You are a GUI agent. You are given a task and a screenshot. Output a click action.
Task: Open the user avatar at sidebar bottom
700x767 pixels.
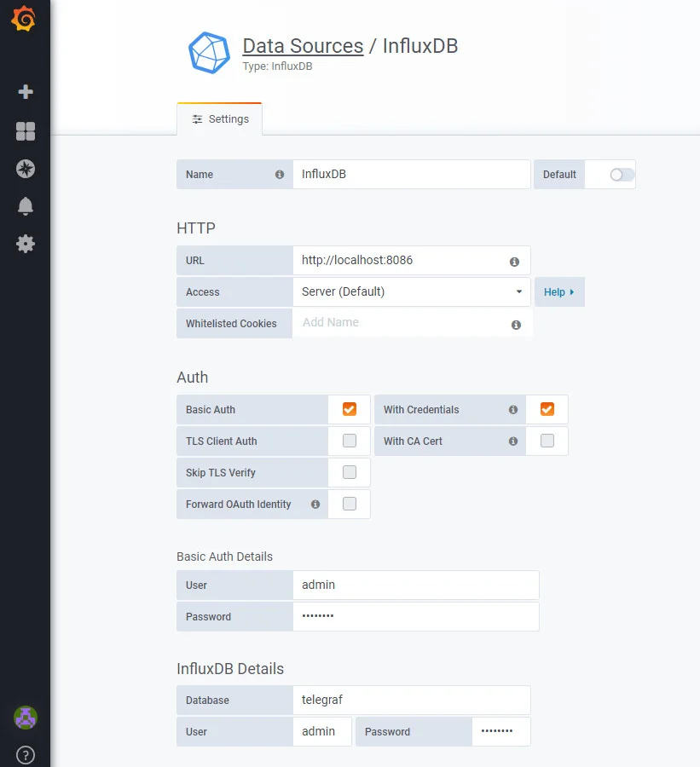26,718
